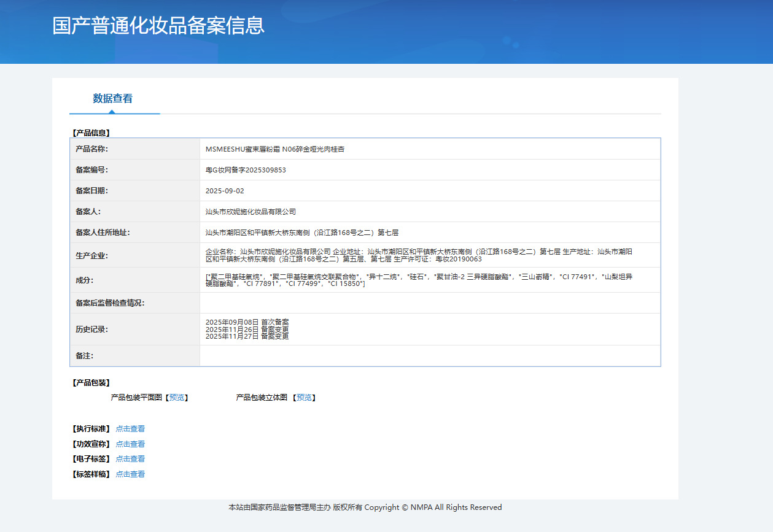
Task: Click the 【产品信息】 section heading
Action: pos(91,133)
